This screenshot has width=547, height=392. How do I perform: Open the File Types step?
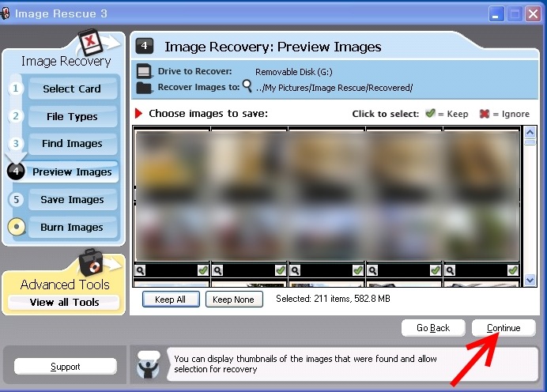click(x=72, y=116)
